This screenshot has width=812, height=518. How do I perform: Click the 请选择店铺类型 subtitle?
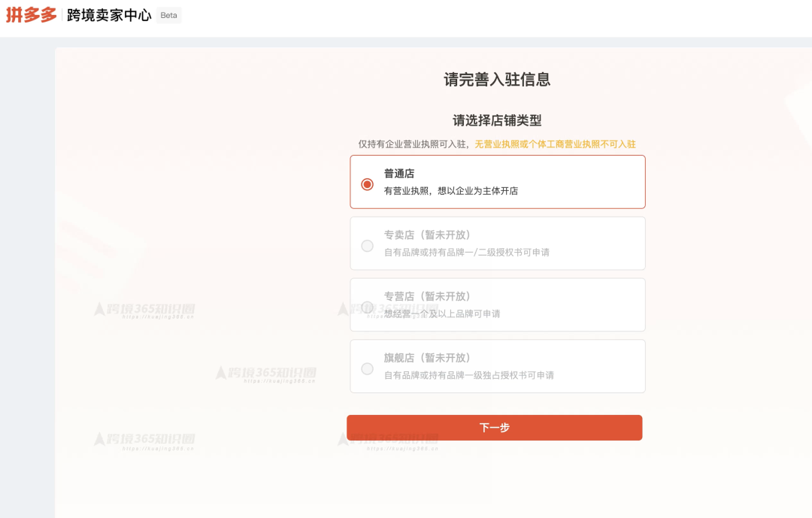point(496,120)
